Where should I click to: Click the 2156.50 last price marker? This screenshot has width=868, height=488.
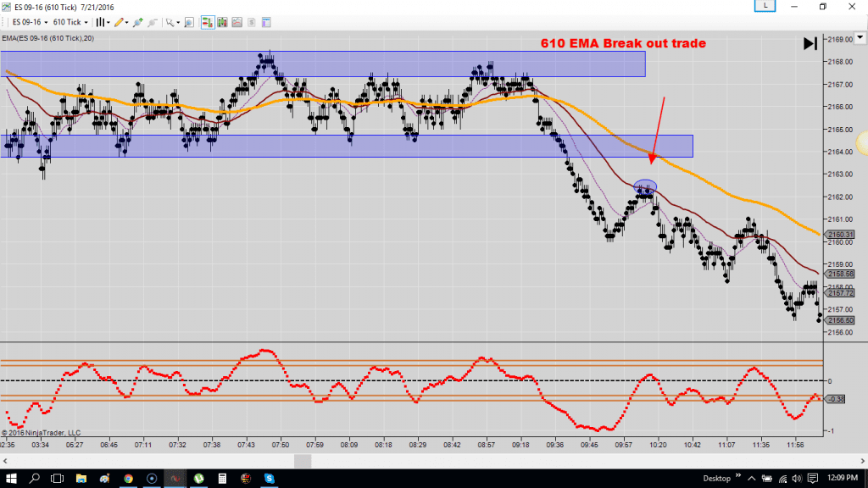click(840, 320)
